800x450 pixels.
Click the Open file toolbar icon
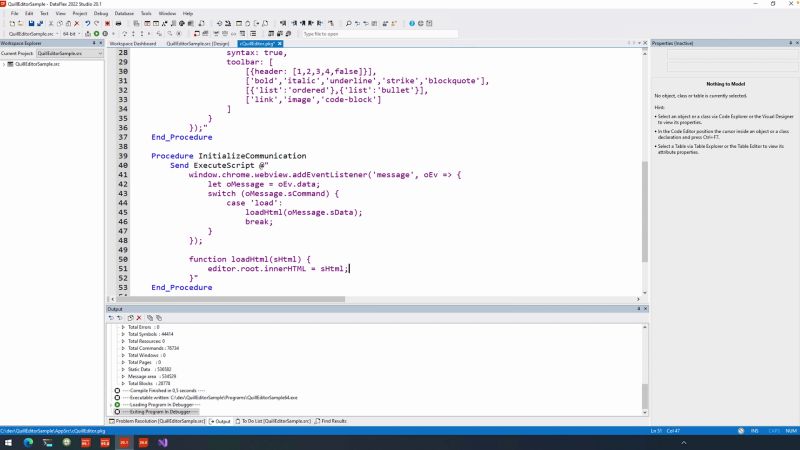click(20, 23)
